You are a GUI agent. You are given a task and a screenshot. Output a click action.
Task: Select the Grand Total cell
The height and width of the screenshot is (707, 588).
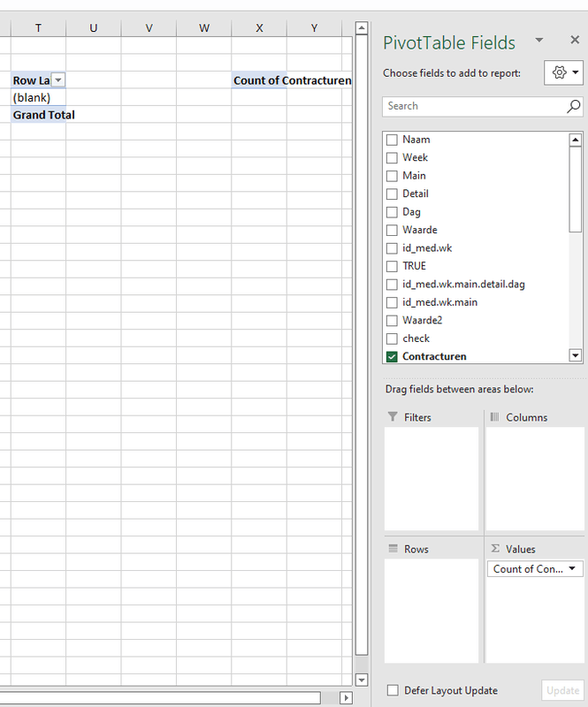pos(38,115)
